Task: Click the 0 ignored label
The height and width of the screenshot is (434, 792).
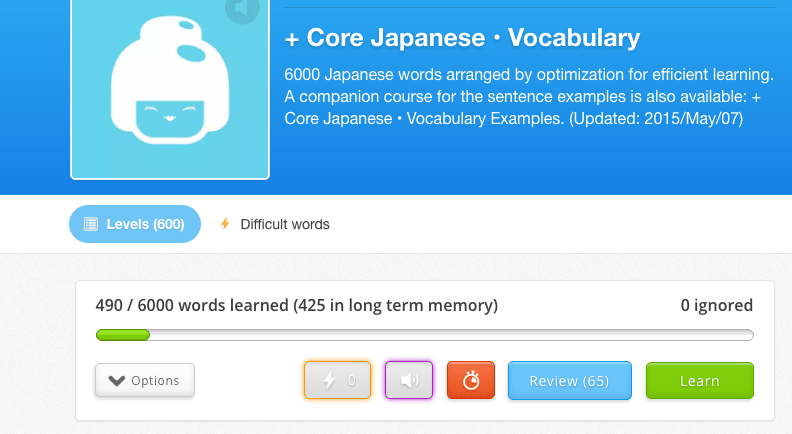Action: (x=716, y=306)
